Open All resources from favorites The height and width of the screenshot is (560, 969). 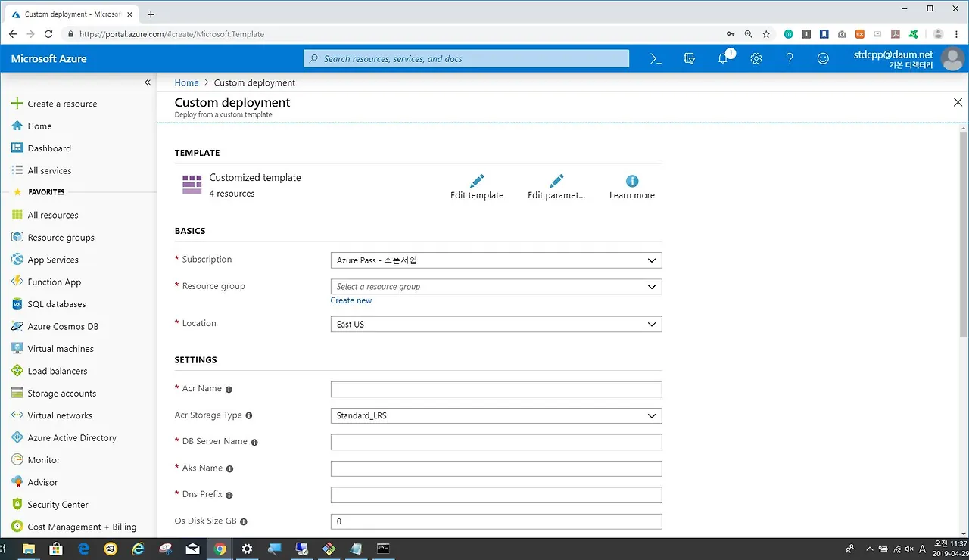53,215
